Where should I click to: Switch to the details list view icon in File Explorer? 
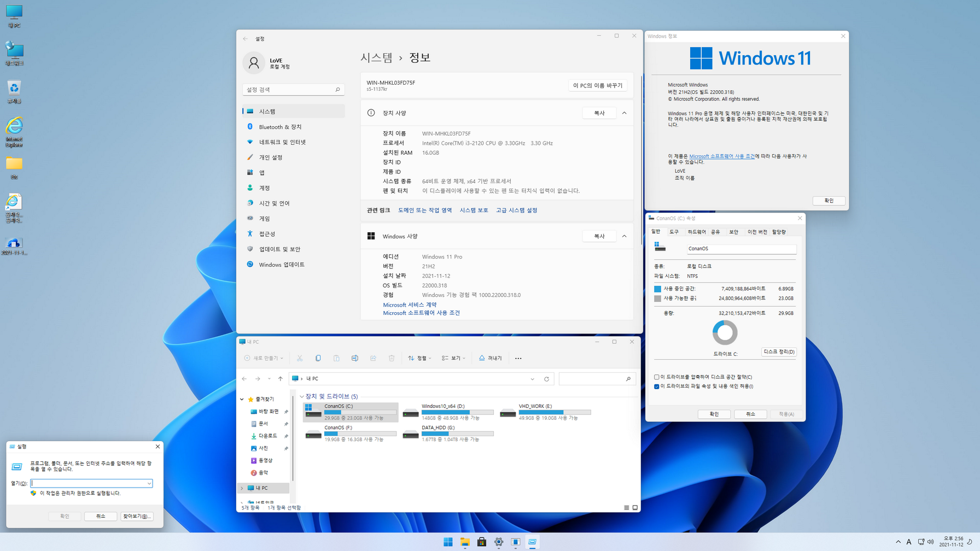coord(627,508)
